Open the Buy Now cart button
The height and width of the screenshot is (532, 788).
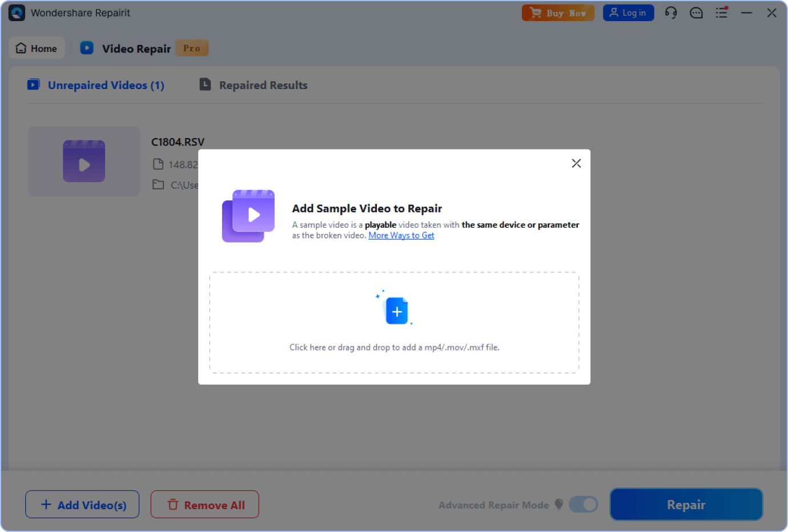(x=558, y=13)
